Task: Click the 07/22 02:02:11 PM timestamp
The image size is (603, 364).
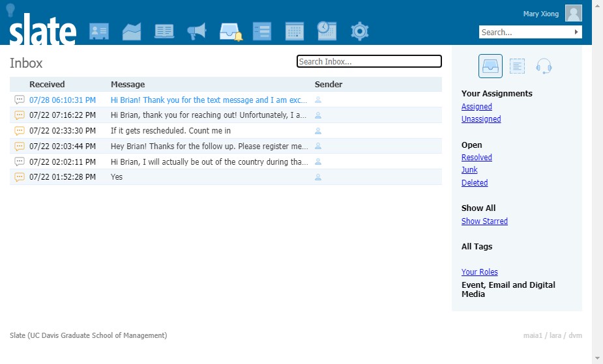Action: pos(63,161)
